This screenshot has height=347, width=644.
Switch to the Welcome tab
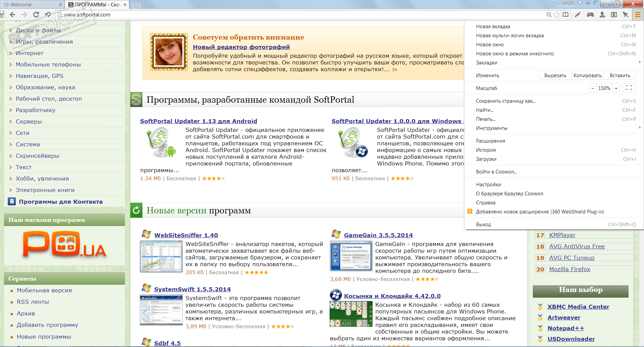tap(32, 5)
